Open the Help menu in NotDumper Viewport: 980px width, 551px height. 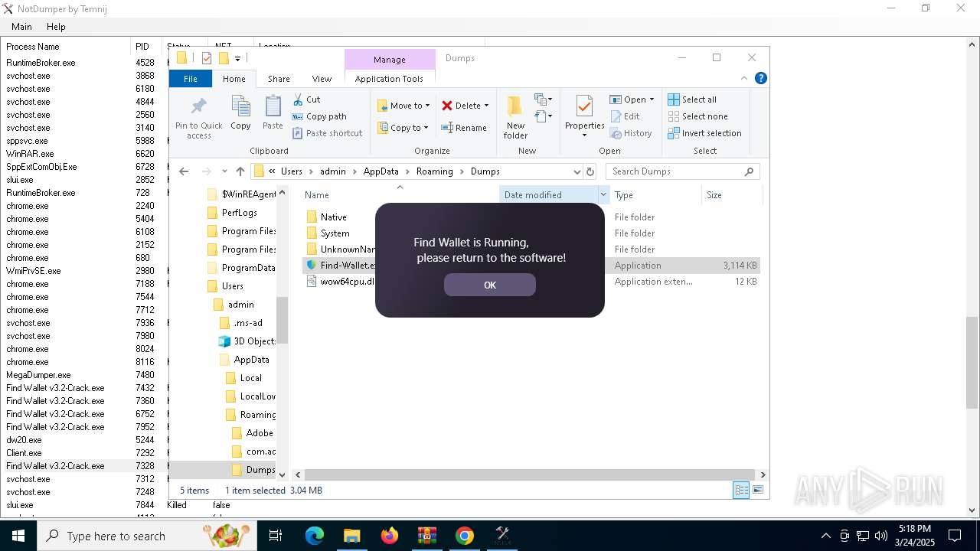(x=56, y=26)
